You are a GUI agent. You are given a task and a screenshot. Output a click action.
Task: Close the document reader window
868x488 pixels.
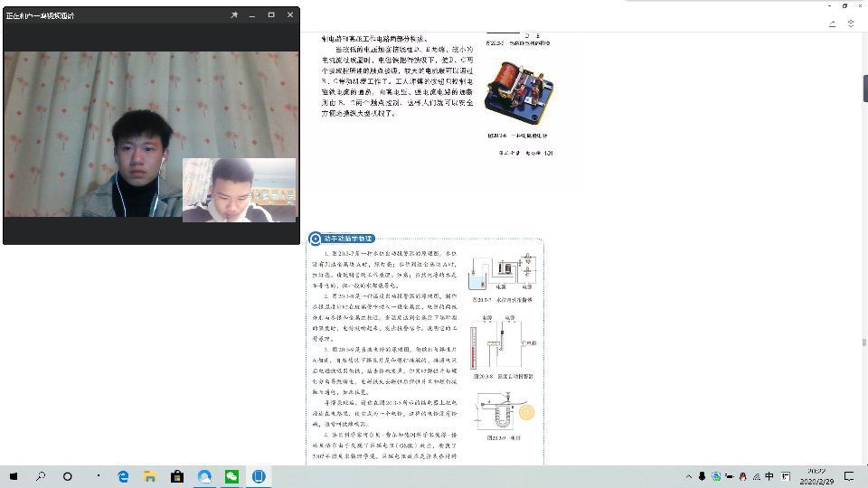click(x=860, y=6)
